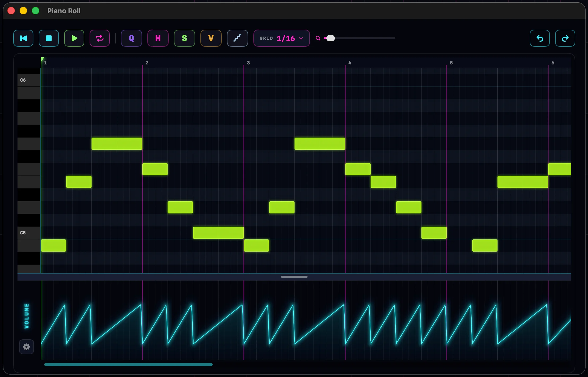Select the long top-row note before bar 2

tap(117, 144)
